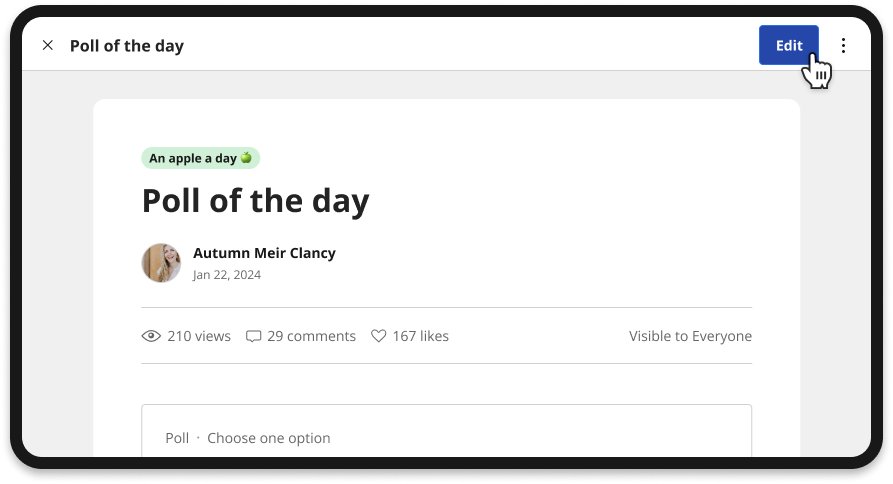Click the green apple emoji
The width and height of the screenshot is (893, 484).
(x=246, y=157)
